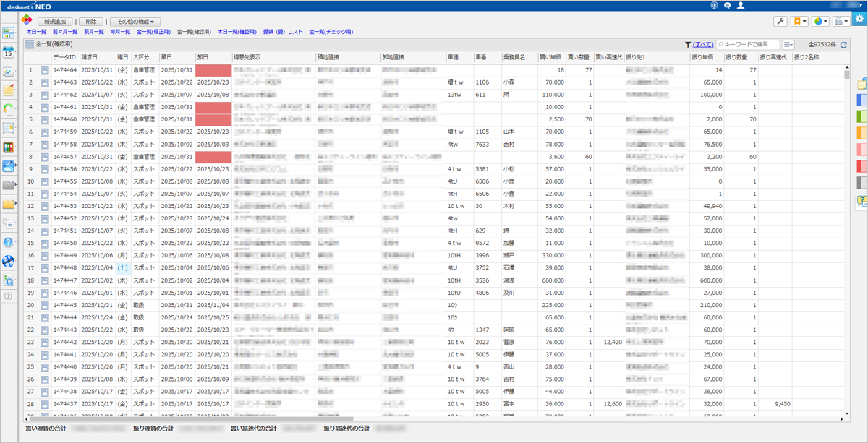This screenshot has height=443, width=868.
Task: Expand the その他の機能 dropdown
Action: coord(135,22)
